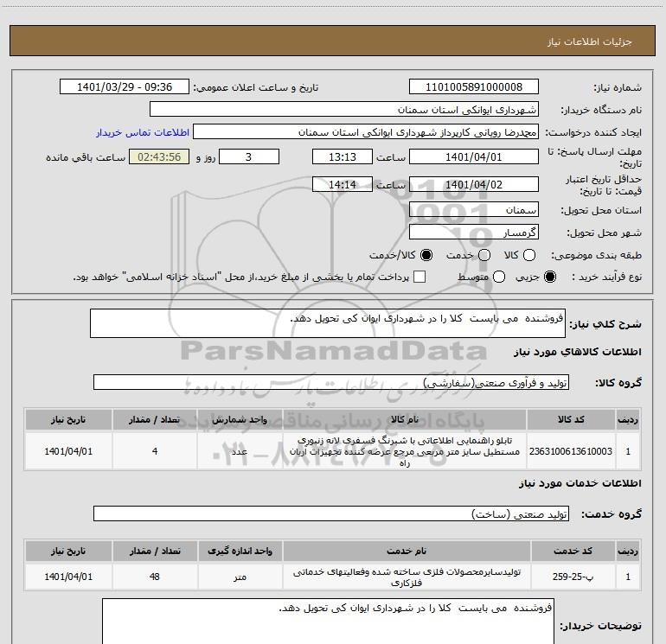666x644 pixels.
Task: Click the days remaining field showing 3
Action: (x=249, y=156)
